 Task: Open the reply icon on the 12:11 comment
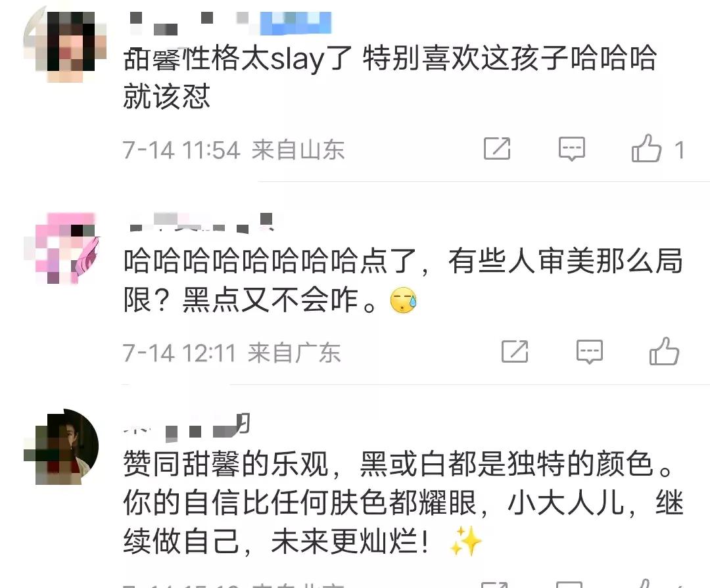(589, 351)
